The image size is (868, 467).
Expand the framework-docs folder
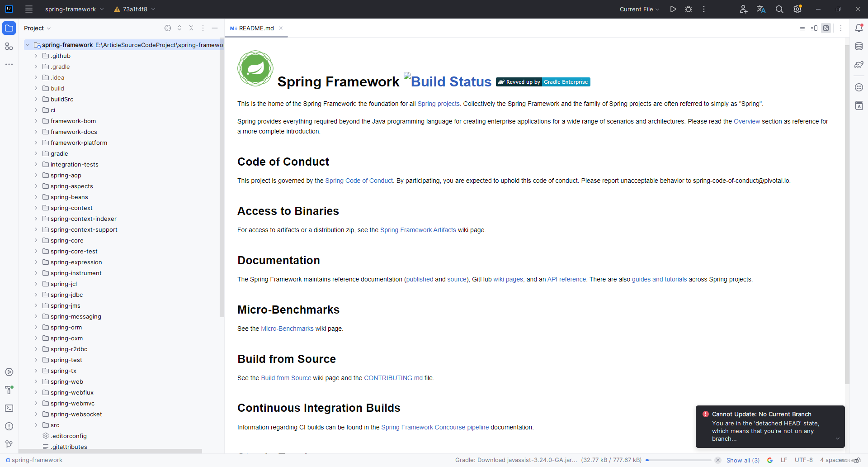coord(36,132)
